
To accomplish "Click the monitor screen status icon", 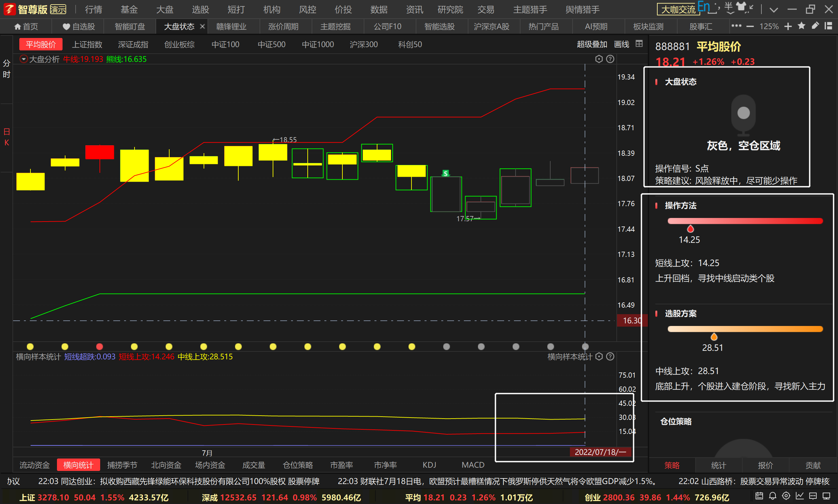I will click(827, 496).
